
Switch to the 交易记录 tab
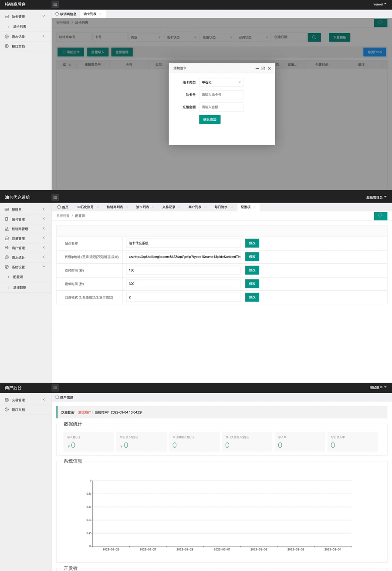(169, 207)
